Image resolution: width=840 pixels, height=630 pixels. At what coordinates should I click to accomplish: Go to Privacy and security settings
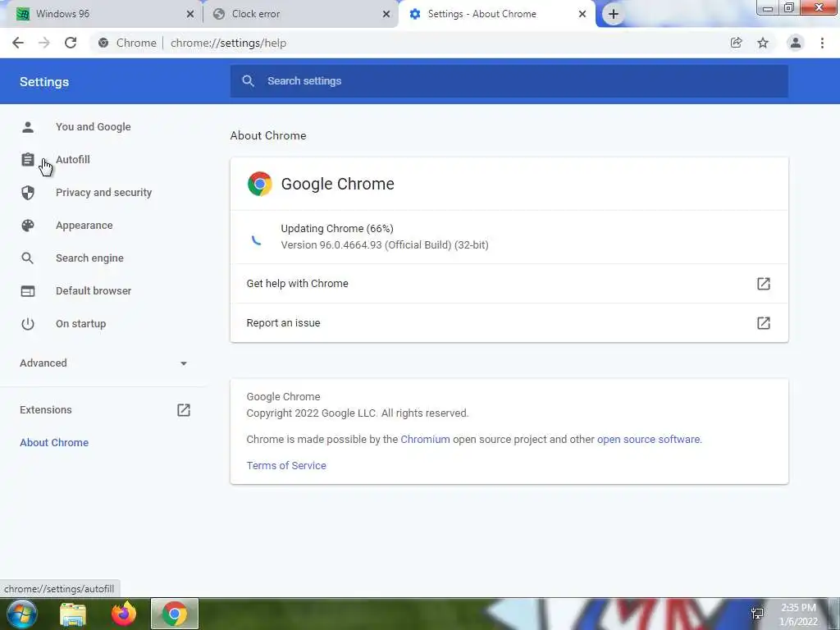[104, 192]
